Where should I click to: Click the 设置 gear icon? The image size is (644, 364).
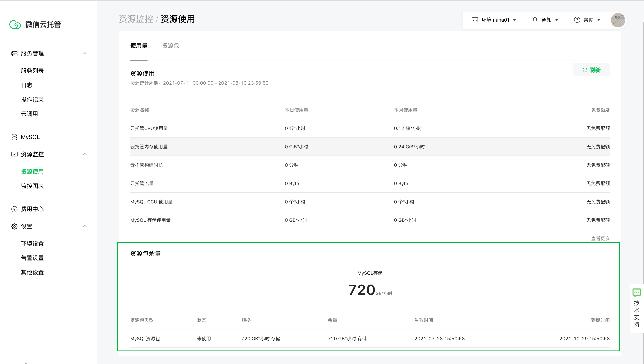tap(14, 226)
